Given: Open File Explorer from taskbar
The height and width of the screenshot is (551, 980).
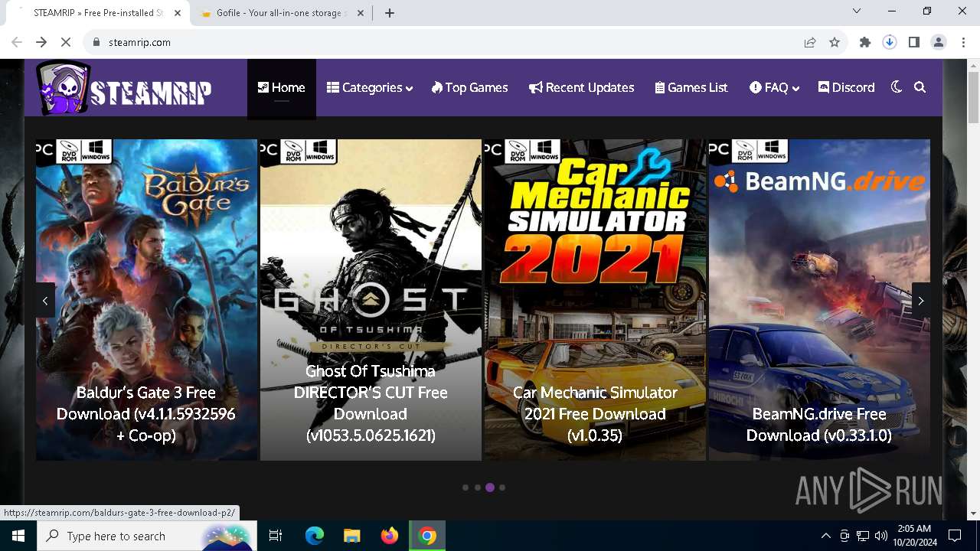Looking at the screenshot, I should (351, 536).
